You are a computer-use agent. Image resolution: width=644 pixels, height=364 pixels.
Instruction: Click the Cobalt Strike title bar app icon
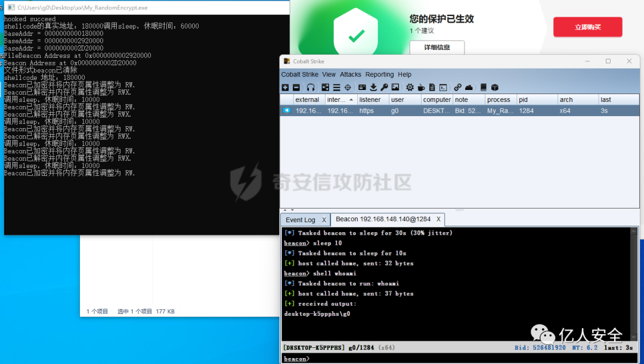click(287, 61)
